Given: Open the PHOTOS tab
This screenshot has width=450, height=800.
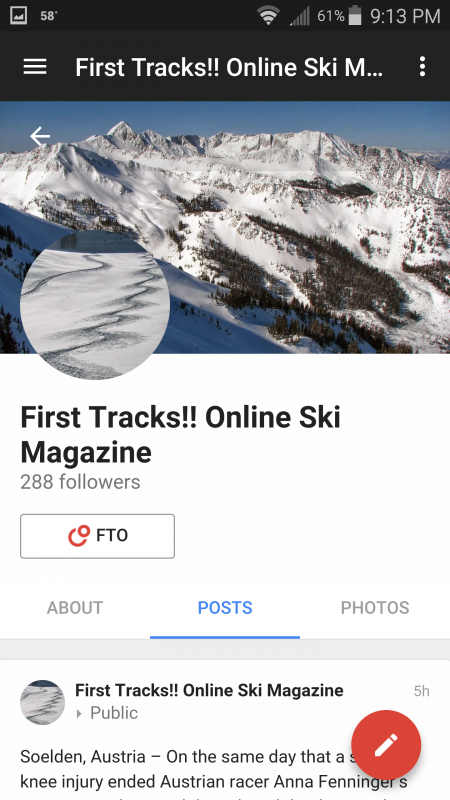Looking at the screenshot, I should point(375,608).
